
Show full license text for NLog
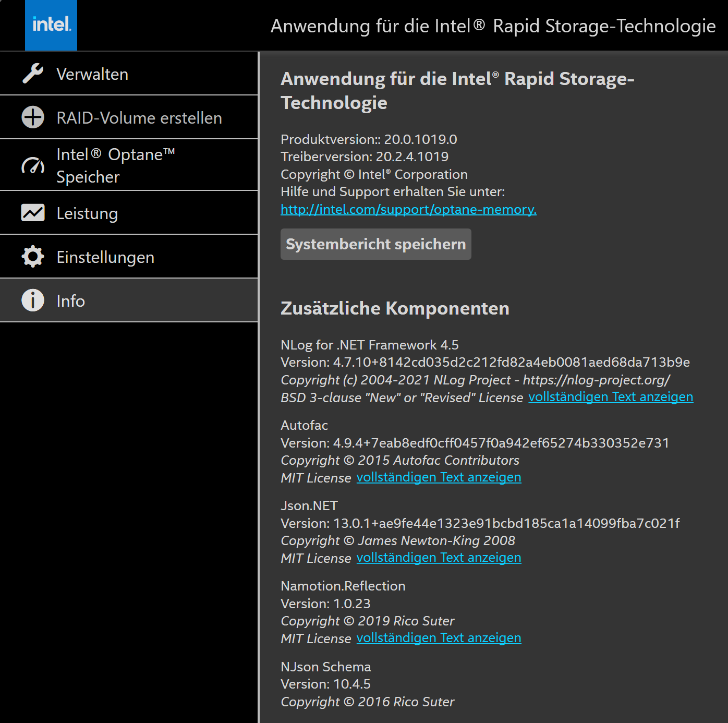point(611,397)
